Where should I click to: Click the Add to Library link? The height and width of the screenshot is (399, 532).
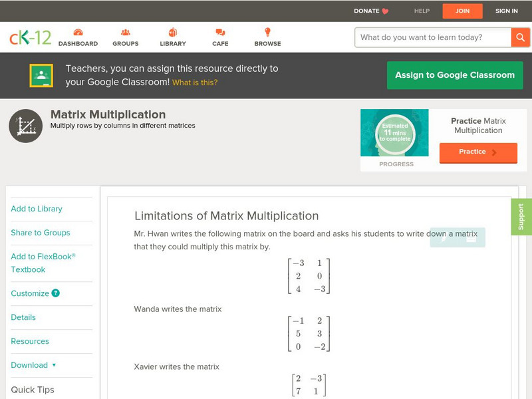pos(37,209)
